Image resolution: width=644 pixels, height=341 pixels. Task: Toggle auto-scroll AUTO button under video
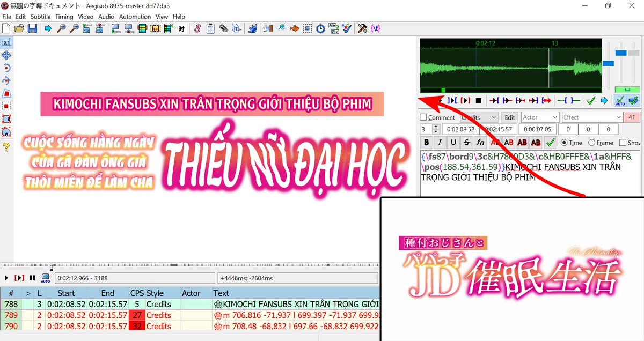pyautogui.click(x=46, y=278)
